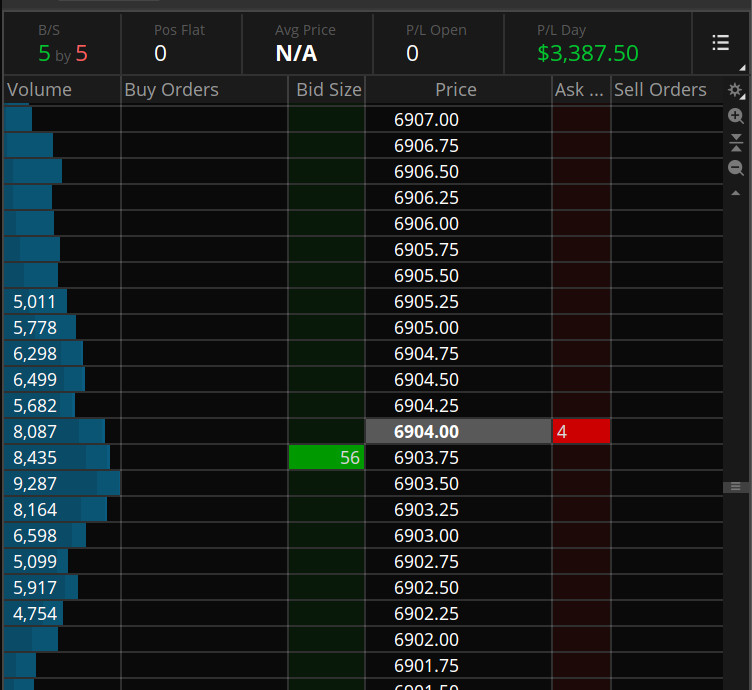Click price 6902.25
Screen dimensions: 752x690
coord(426,613)
